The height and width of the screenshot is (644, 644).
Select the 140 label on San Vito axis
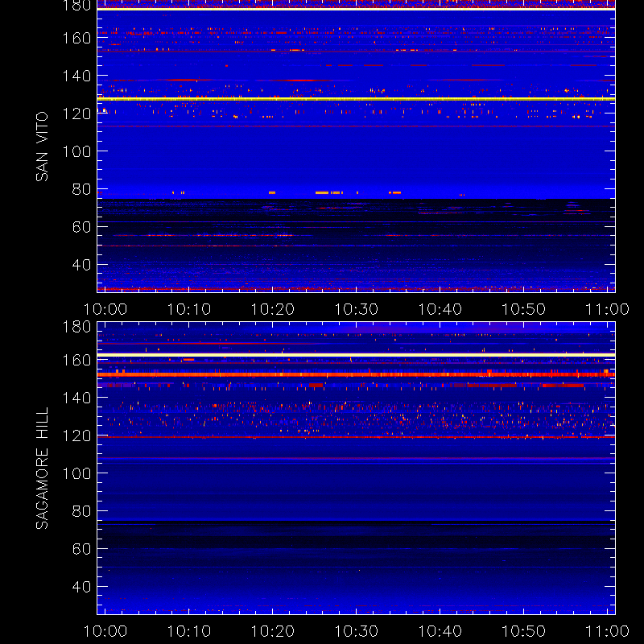76,76
